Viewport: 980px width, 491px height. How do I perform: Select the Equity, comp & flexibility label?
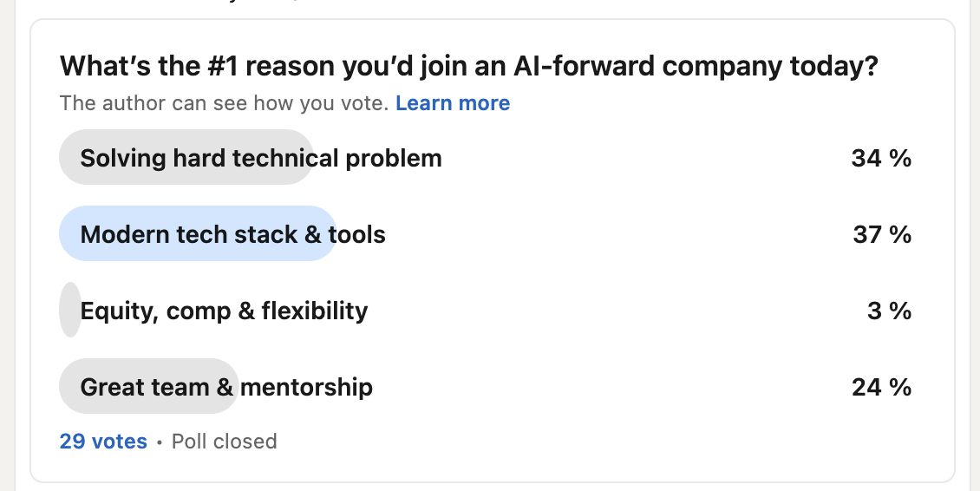224,311
